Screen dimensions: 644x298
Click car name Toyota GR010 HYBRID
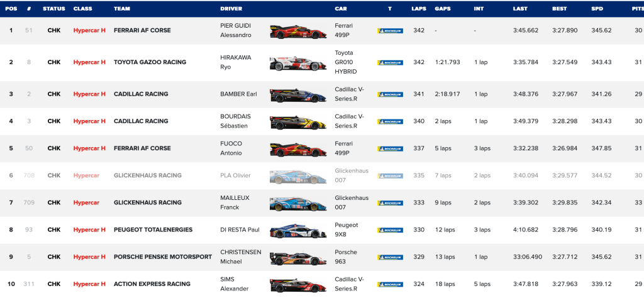[x=346, y=62]
